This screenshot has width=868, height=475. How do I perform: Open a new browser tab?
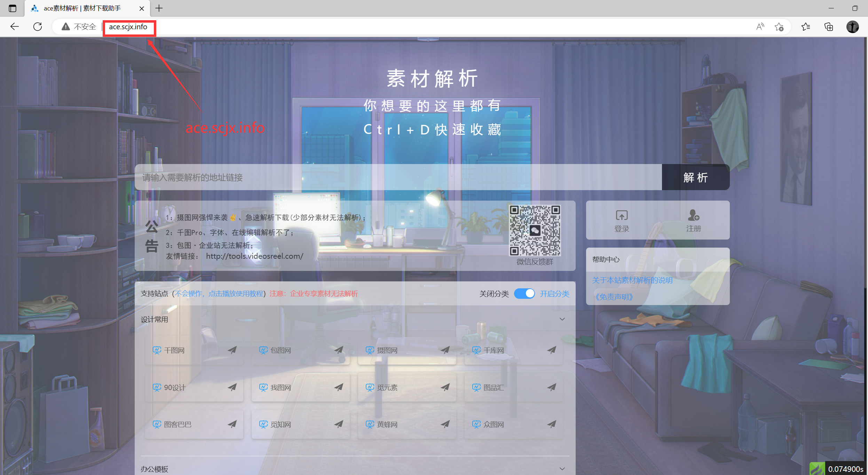pos(159,8)
